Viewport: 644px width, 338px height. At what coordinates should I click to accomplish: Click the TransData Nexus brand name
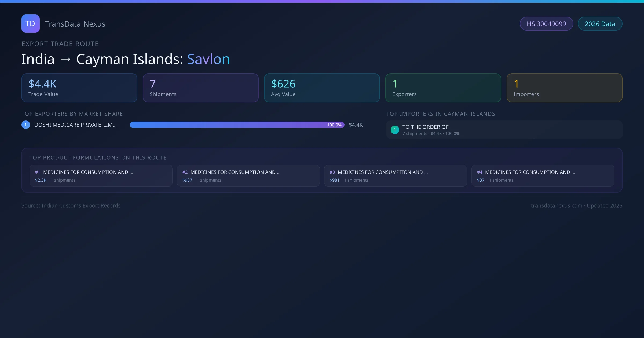point(75,24)
